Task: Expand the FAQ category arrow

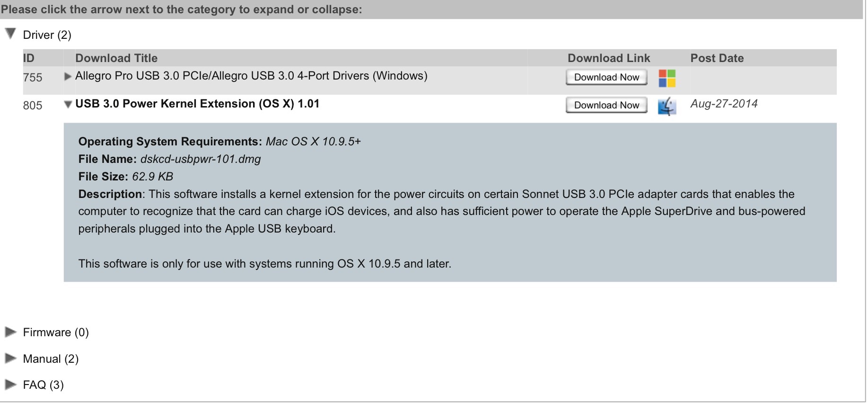Action: click(x=10, y=385)
